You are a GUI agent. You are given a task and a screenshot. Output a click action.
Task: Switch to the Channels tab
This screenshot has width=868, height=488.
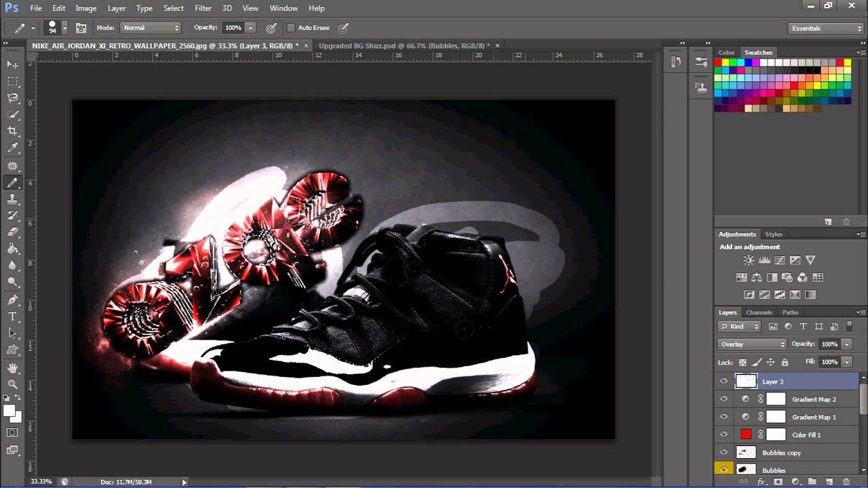click(759, 312)
